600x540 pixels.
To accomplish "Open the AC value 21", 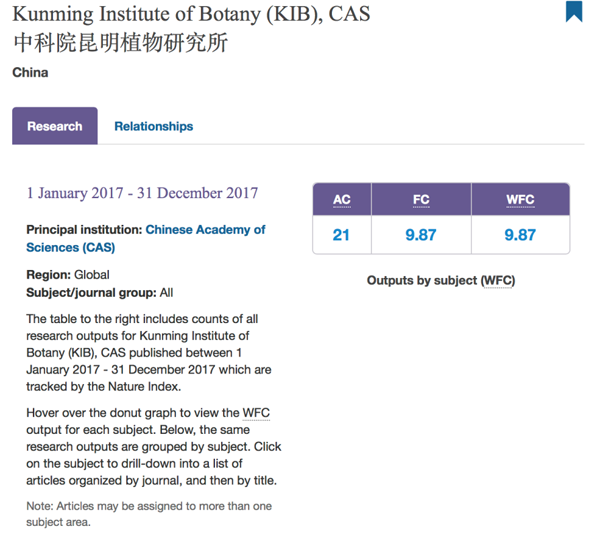I will click(341, 235).
